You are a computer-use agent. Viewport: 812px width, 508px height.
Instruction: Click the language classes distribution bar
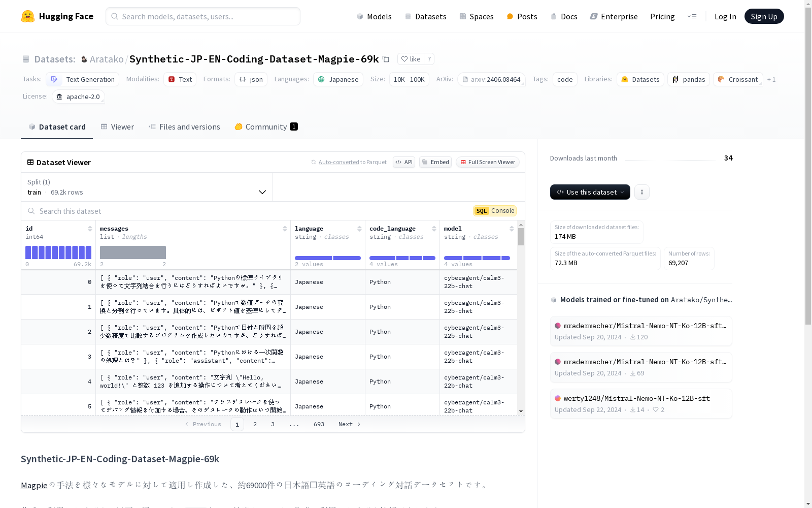328,258
